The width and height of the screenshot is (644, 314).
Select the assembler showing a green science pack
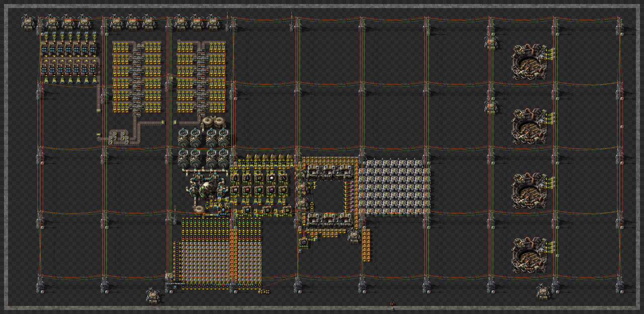click(259, 190)
